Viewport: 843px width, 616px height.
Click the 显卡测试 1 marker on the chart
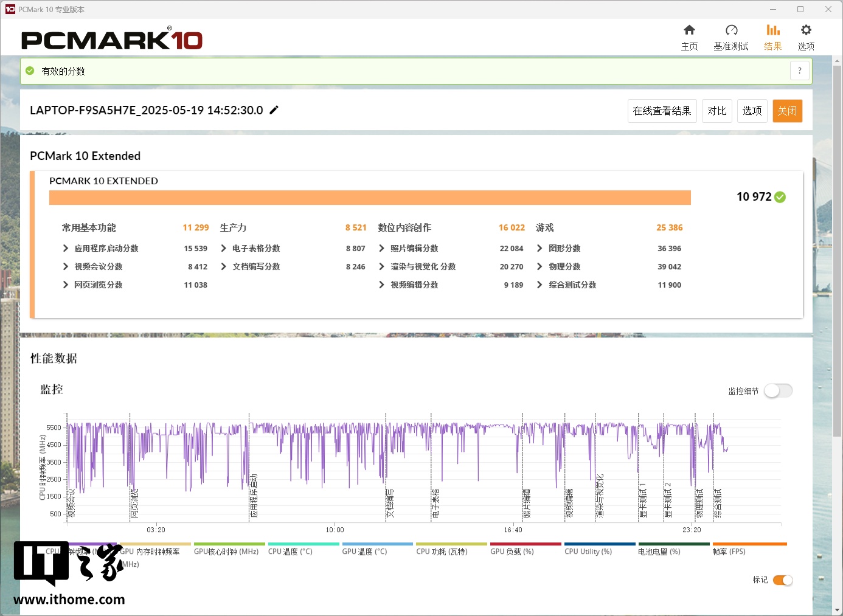pyautogui.click(x=643, y=501)
